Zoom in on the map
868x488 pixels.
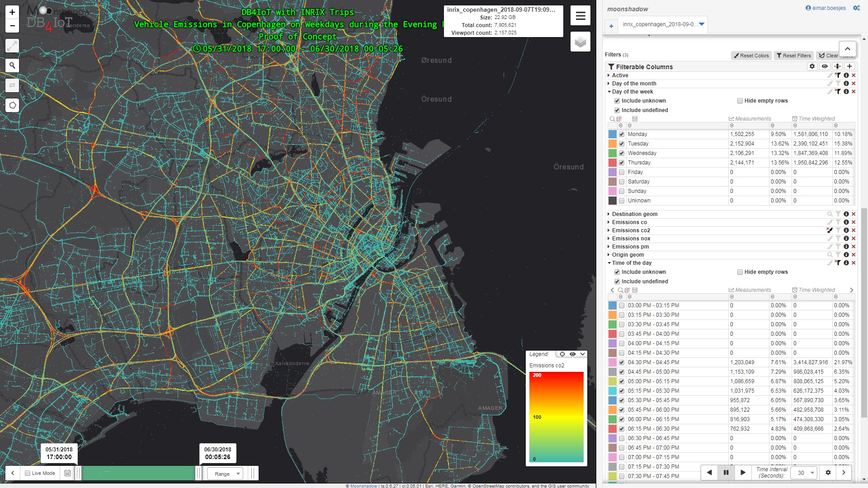(x=12, y=12)
